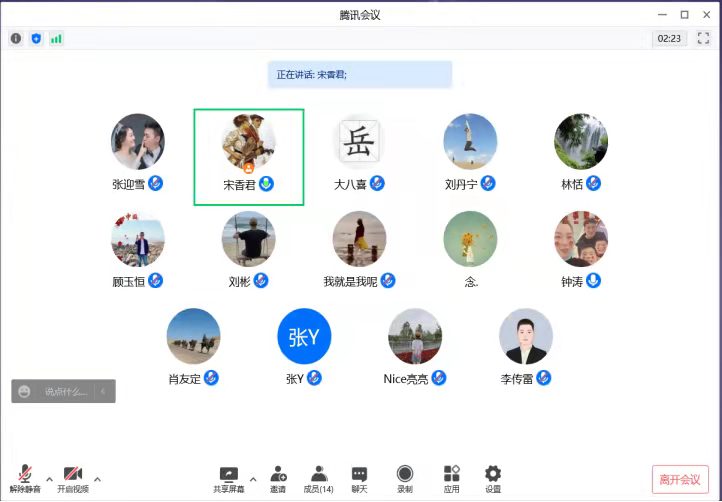Open the meeting info icon
This screenshot has width=722, height=502.
16,38
